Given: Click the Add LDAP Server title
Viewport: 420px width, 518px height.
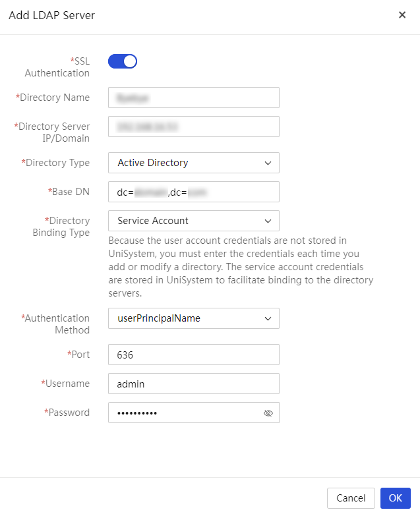Looking at the screenshot, I should (51, 15).
